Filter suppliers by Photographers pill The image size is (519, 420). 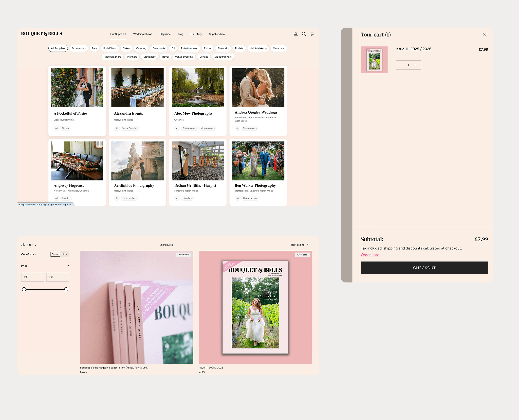112,57
